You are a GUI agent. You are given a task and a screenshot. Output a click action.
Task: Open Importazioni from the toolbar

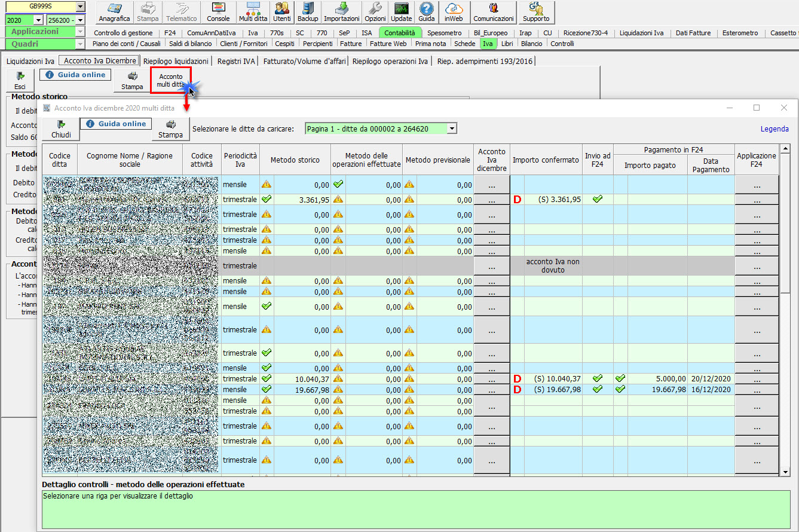tap(342, 12)
